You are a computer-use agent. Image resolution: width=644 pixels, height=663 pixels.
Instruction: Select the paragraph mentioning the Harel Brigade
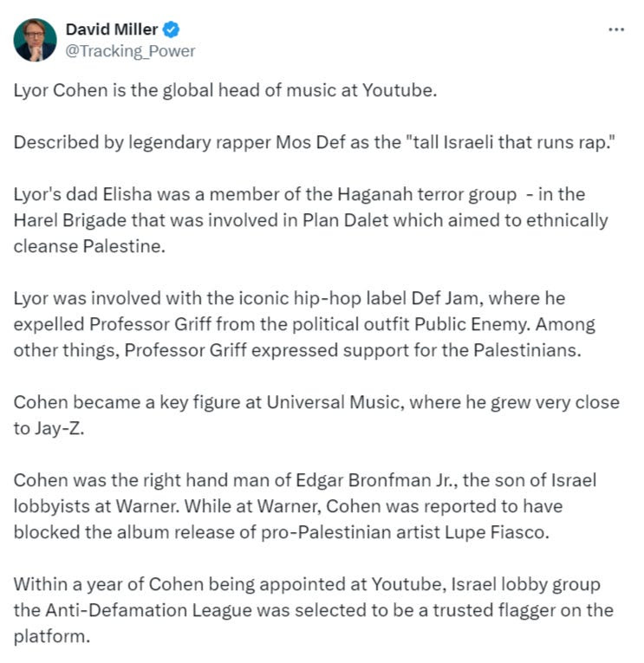[311, 220]
